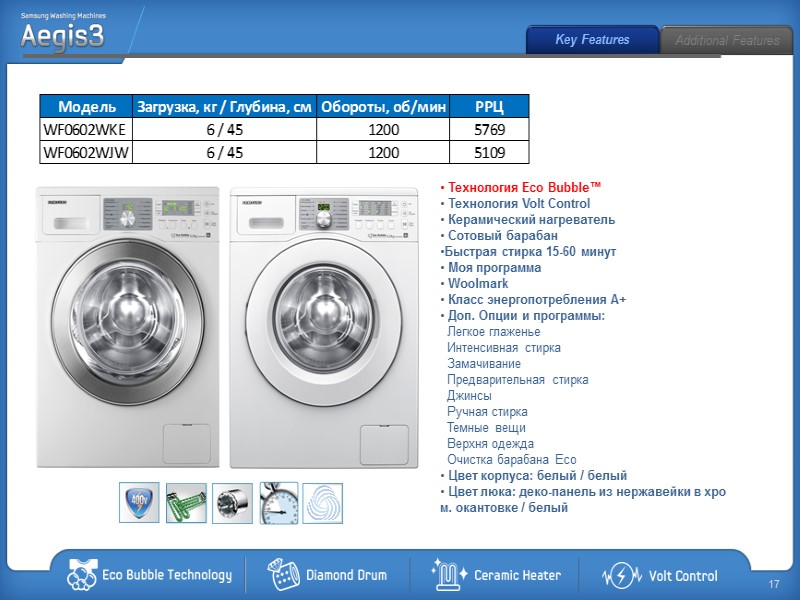
Task: Click the Ручная стирка option
Action: tap(487, 412)
